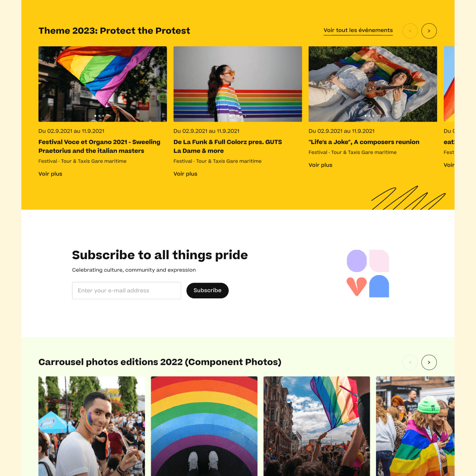Click next arrow in Theme 2023 carousel
476x476 pixels.
429,31
